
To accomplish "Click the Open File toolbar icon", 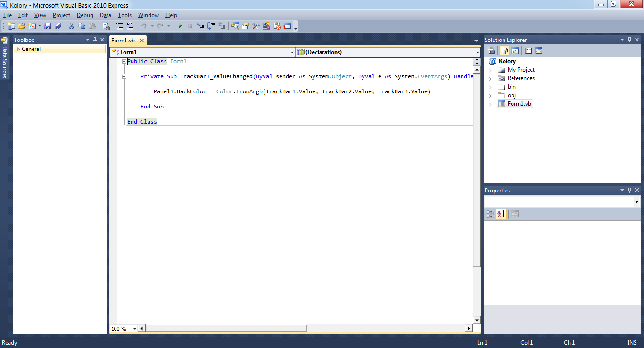I will 22,26.
